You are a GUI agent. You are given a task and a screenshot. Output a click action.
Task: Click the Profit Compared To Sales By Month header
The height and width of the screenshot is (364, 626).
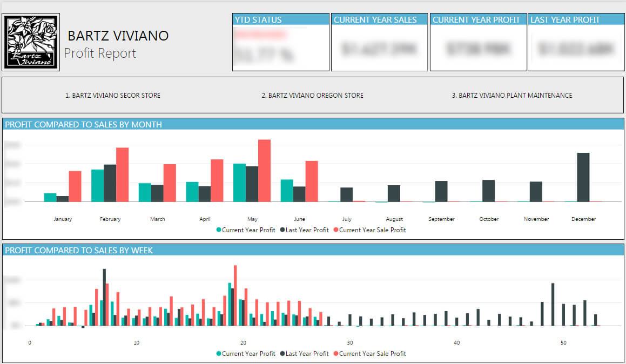(84, 125)
